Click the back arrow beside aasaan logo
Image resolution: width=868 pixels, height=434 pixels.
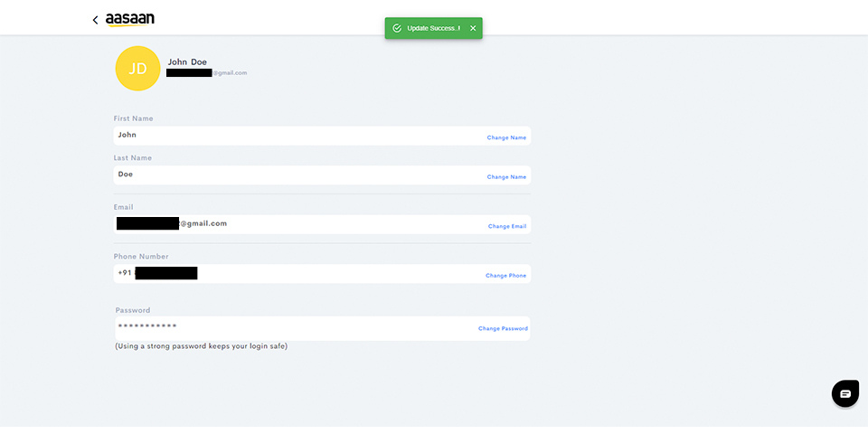pos(95,20)
